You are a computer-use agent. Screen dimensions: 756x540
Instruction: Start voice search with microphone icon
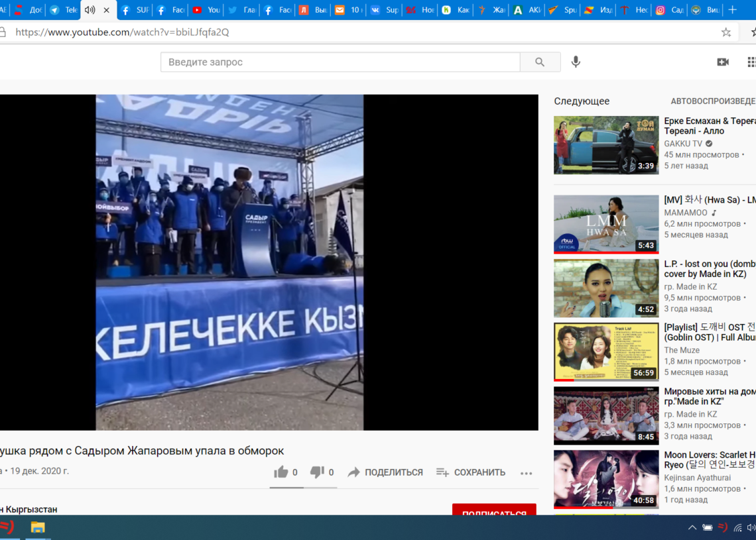[x=576, y=62]
